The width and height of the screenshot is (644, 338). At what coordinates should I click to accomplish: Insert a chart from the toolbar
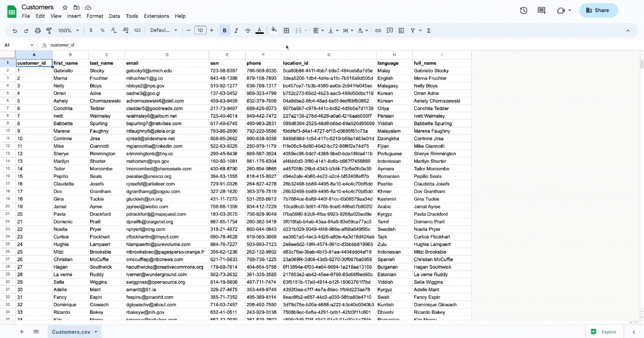click(x=401, y=31)
